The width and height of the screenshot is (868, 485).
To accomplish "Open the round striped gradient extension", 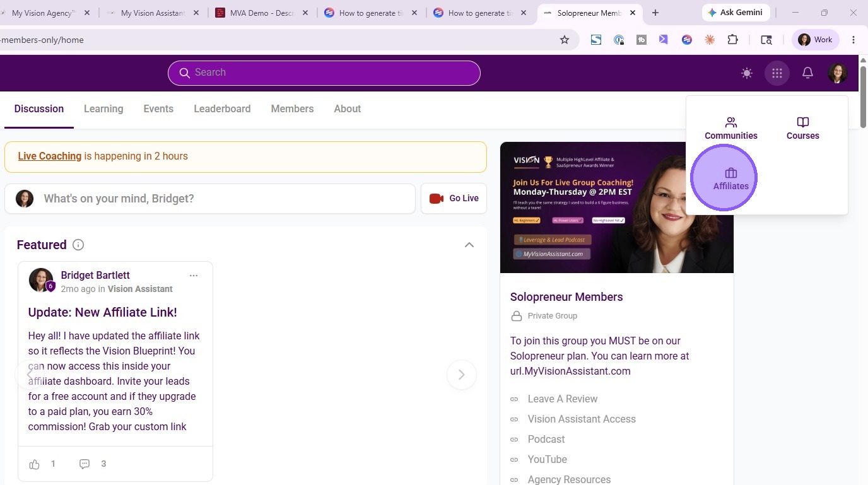I will [x=687, y=40].
